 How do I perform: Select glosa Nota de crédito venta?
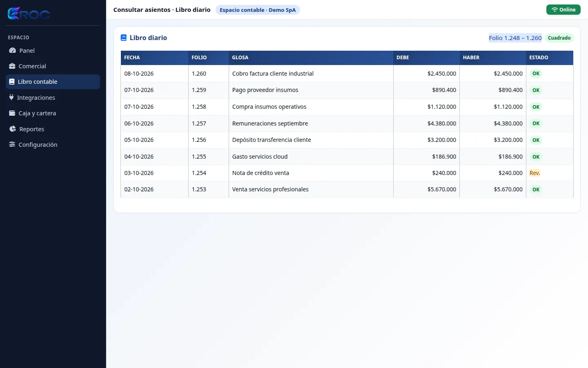(x=261, y=173)
